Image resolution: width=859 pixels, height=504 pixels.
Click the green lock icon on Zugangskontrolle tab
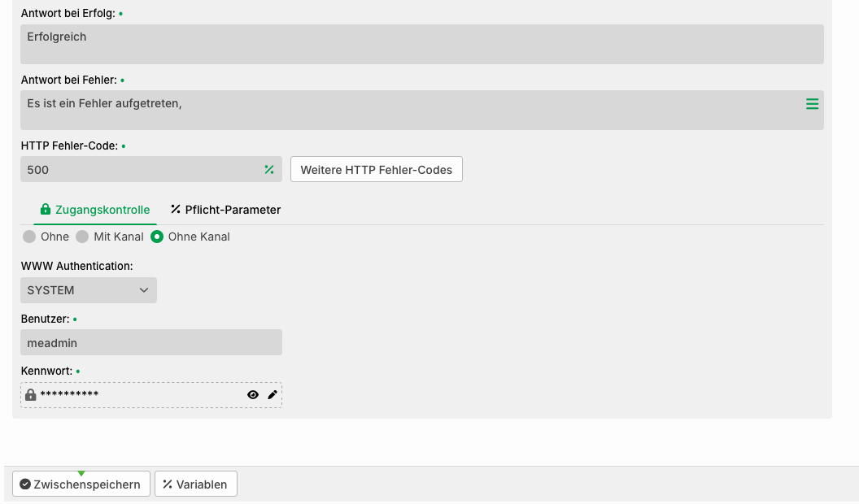[46, 209]
